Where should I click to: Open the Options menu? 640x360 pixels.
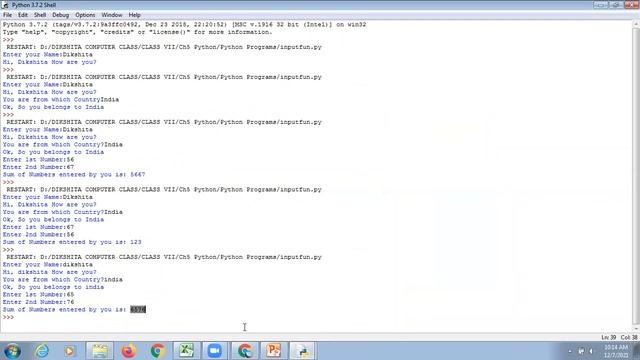pos(85,15)
